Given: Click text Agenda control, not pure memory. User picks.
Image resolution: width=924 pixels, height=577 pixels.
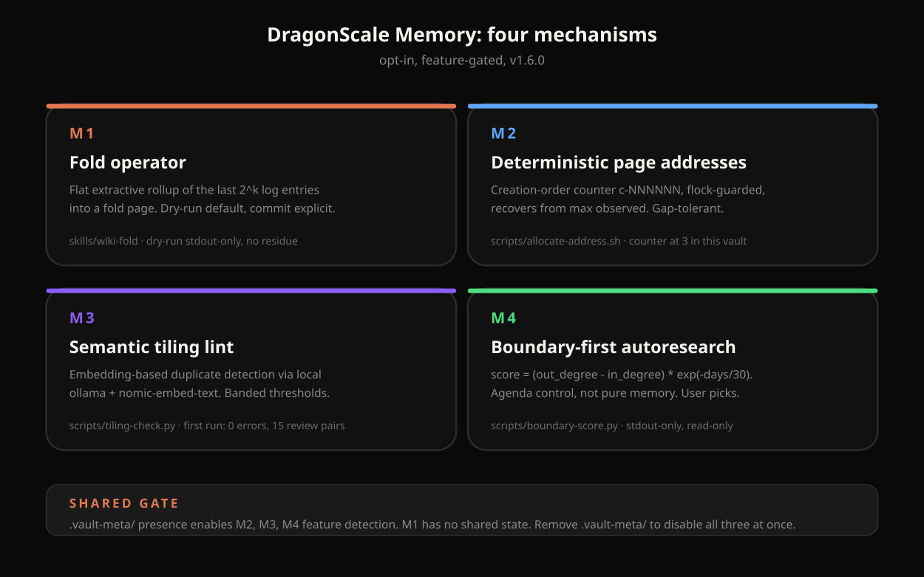Looking at the screenshot, I should coord(615,393).
